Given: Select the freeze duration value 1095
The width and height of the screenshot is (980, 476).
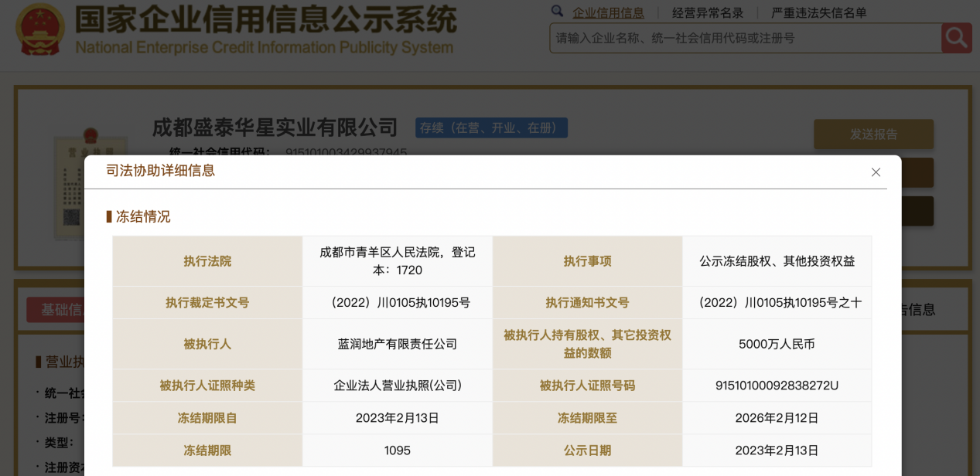Looking at the screenshot, I should [x=398, y=450].
